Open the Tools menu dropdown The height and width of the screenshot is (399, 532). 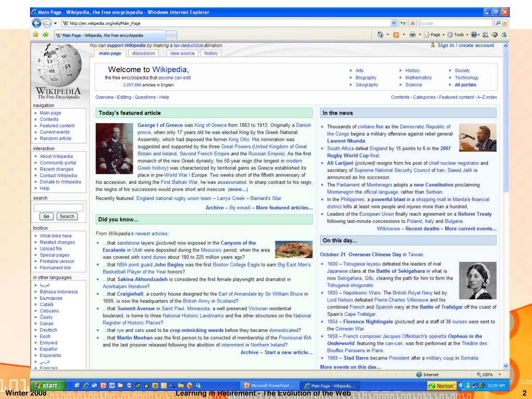[x=458, y=35]
